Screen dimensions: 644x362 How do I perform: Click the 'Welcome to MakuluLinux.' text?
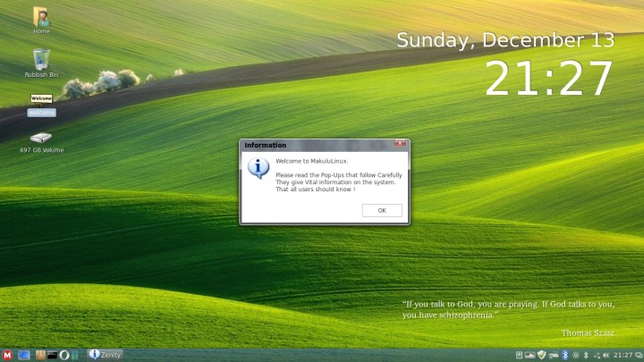(x=312, y=161)
